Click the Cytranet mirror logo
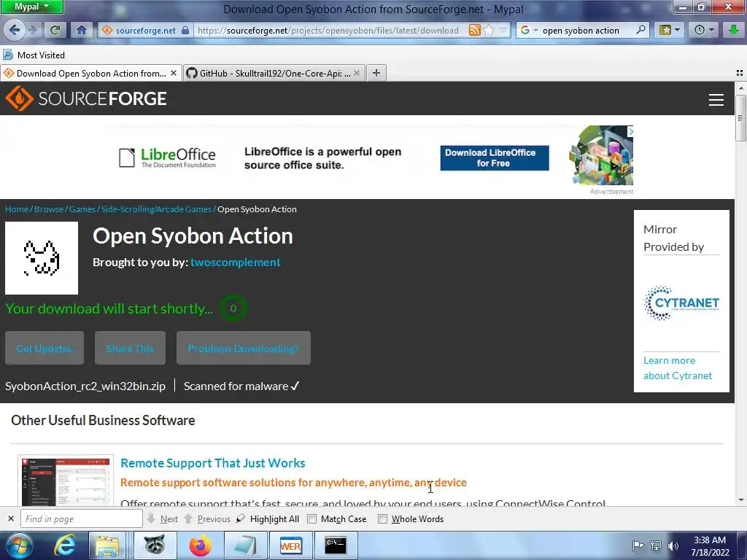Viewport: 747px width, 560px height. click(x=681, y=303)
